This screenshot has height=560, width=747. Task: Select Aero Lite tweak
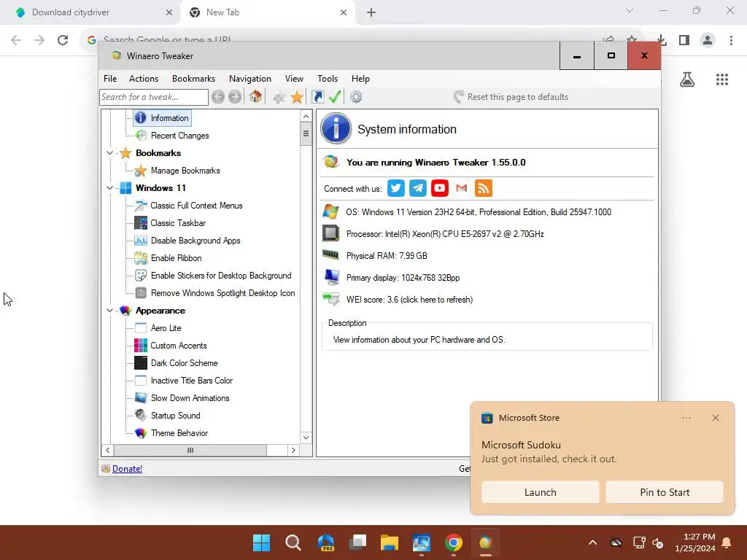(x=166, y=327)
